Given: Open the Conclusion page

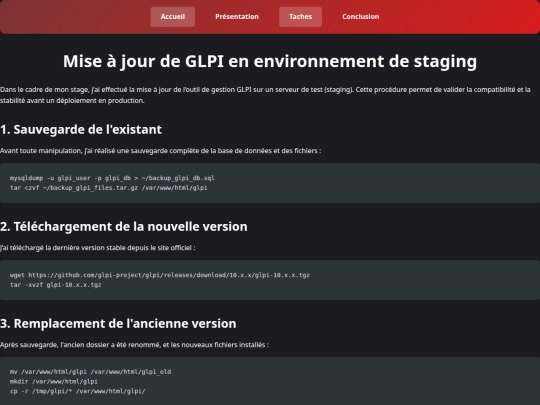Looking at the screenshot, I should tap(361, 17).
